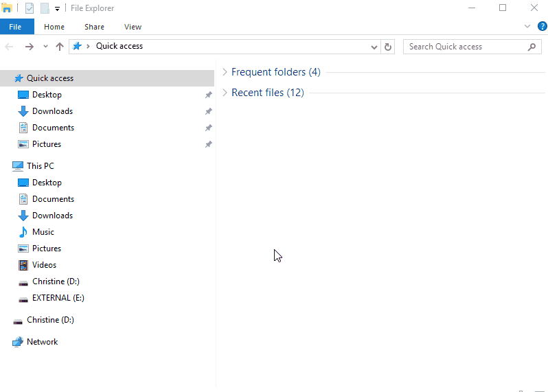Expand the Frequent folders group

tap(225, 72)
